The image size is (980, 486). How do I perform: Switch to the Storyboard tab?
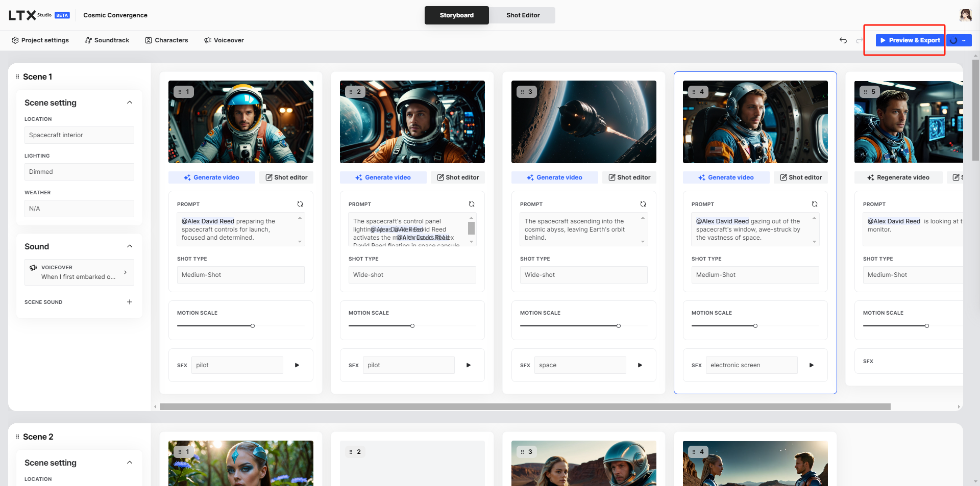click(x=457, y=15)
